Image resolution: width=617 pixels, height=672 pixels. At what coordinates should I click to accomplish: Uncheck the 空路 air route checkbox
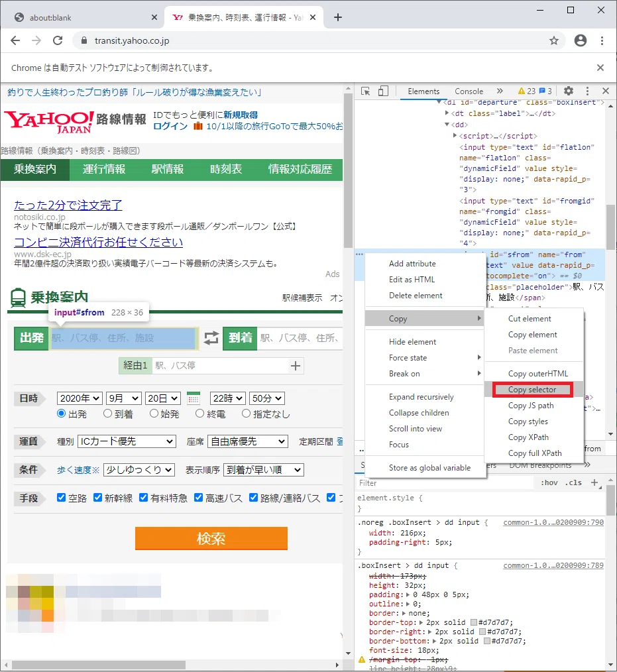(61, 497)
